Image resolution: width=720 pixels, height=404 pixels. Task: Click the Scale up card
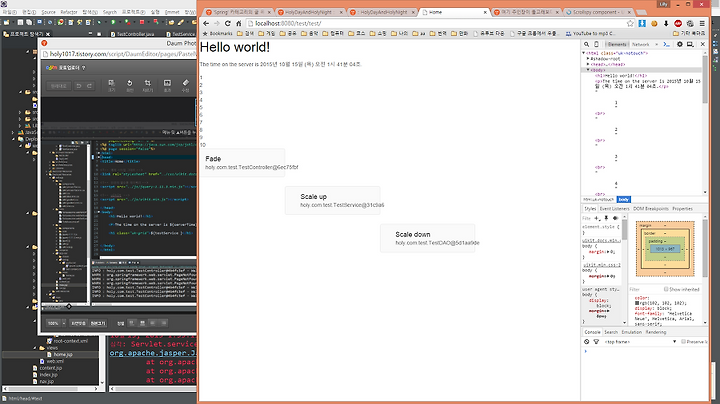[x=332, y=201]
